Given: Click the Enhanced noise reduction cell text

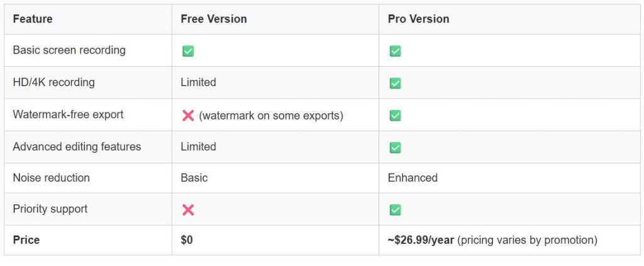Looking at the screenshot, I should tap(413, 178).
